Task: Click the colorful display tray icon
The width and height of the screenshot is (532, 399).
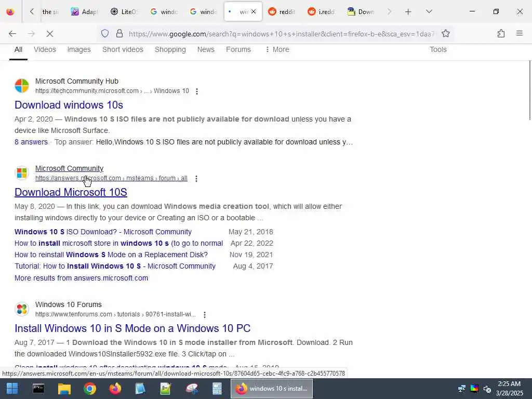Action: 474,389
